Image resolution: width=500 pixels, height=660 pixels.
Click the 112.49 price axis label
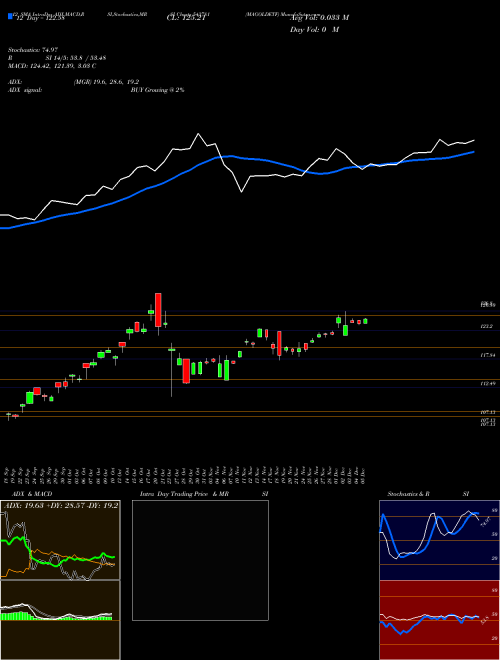click(x=487, y=384)
